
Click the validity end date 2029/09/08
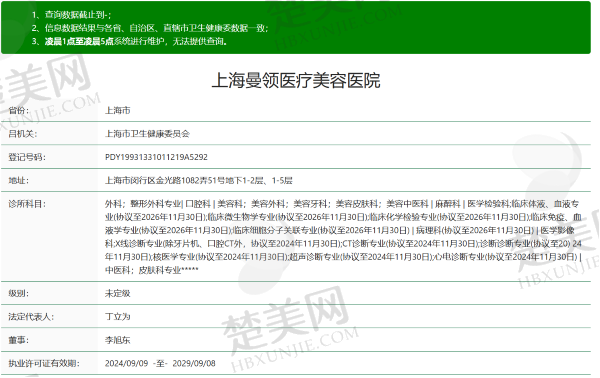coord(194,363)
